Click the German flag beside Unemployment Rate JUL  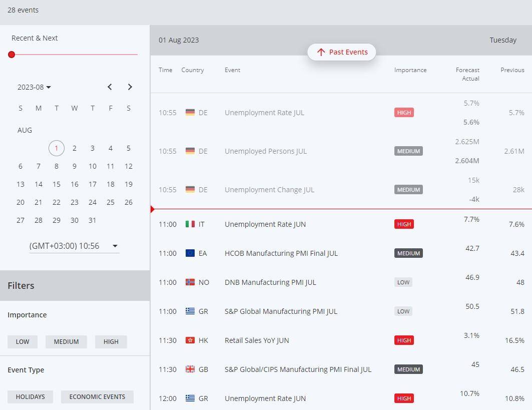[190, 113]
